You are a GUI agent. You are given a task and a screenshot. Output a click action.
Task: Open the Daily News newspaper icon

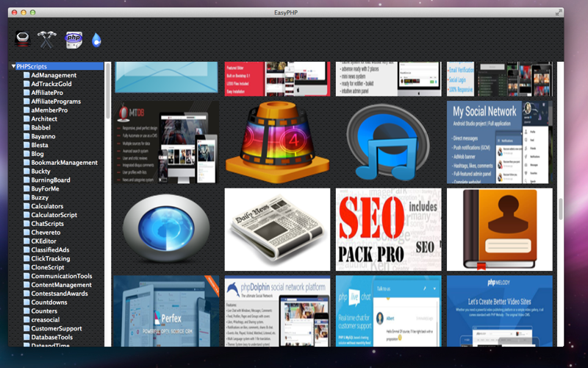[278, 230]
